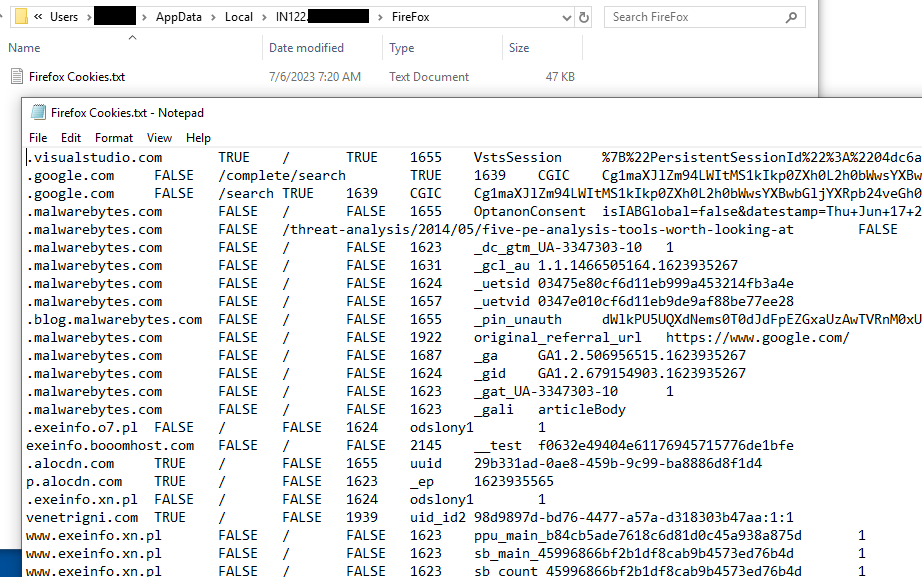The image size is (922, 577).
Task: Go to Local in the breadcrumb path
Action: pos(239,17)
